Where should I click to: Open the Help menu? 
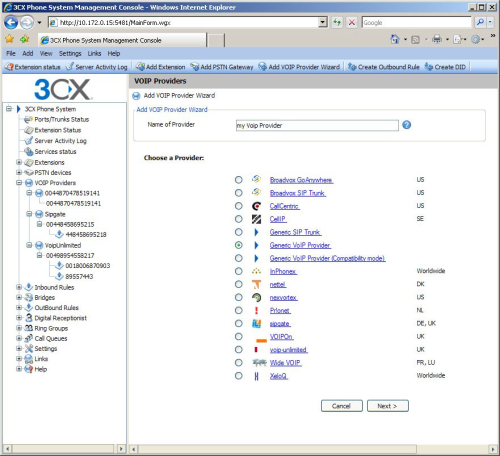pos(114,53)
